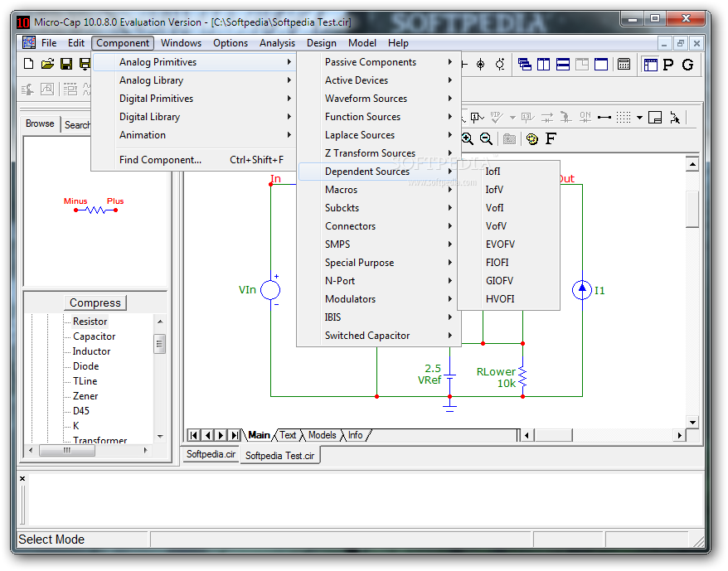The width and height of the screenshot is (728, 571).
Task: Open the Calculator toolbar icon
Action: tap(624, 64)
